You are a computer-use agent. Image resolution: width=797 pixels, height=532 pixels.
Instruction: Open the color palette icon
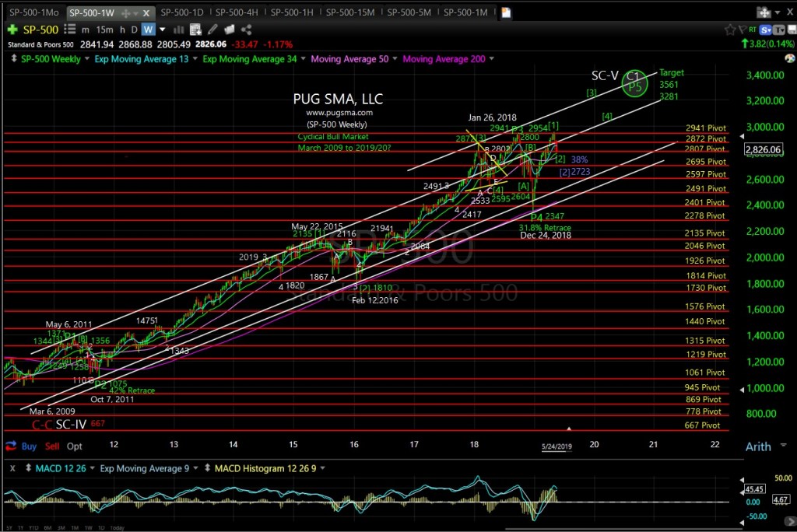789,59
